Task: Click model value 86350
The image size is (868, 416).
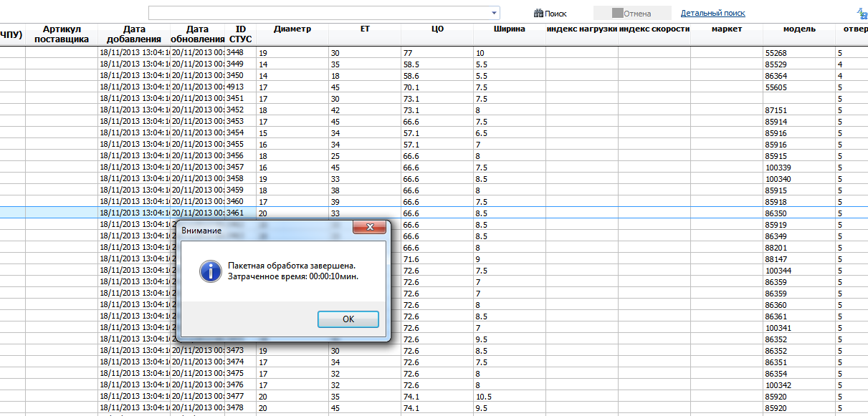Action: coord(776,213)
